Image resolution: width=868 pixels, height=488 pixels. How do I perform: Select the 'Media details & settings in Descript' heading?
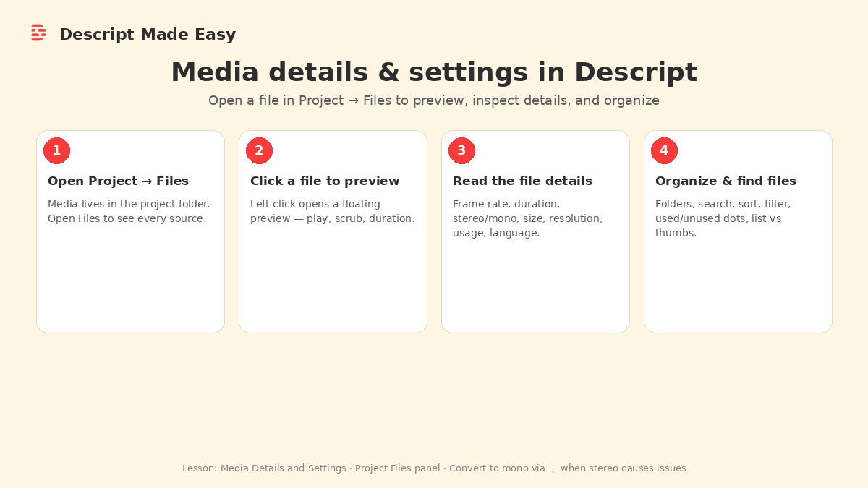434,72
